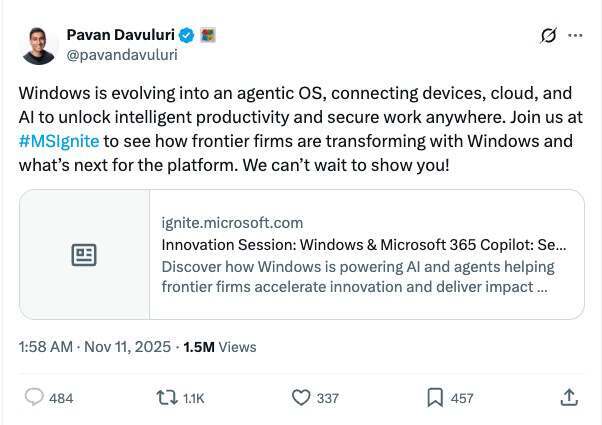This screenshot has height=425, width=602.
Task: Click the Grok icon beside more options
Action: click(548, 36)
